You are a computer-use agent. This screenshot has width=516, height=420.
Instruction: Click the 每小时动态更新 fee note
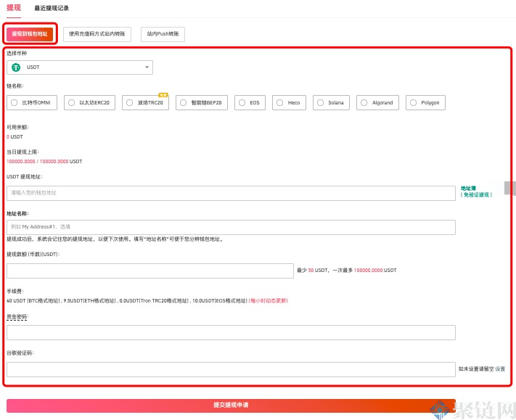(269, 300)
